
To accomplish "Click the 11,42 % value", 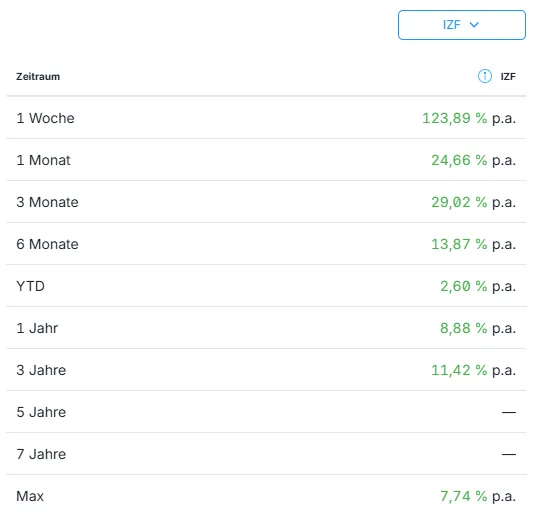I will click(459, 370).
